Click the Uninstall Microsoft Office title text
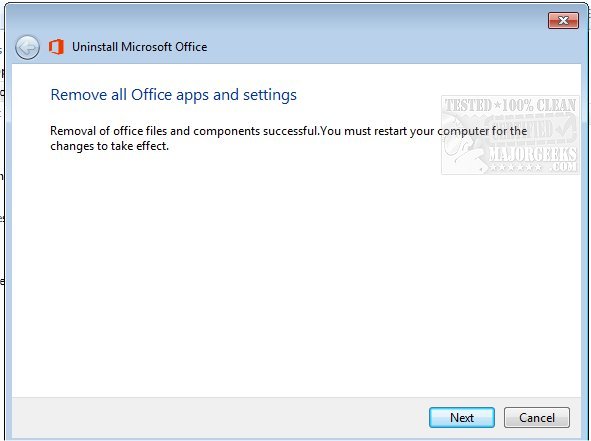The image size is (591, 441). pos(139,47)
